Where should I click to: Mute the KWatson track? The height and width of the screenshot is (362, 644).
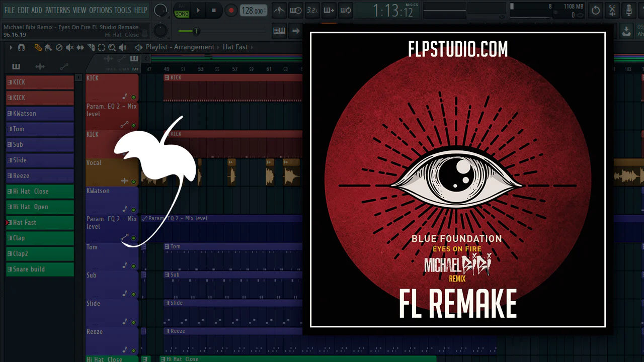point(133,210)
